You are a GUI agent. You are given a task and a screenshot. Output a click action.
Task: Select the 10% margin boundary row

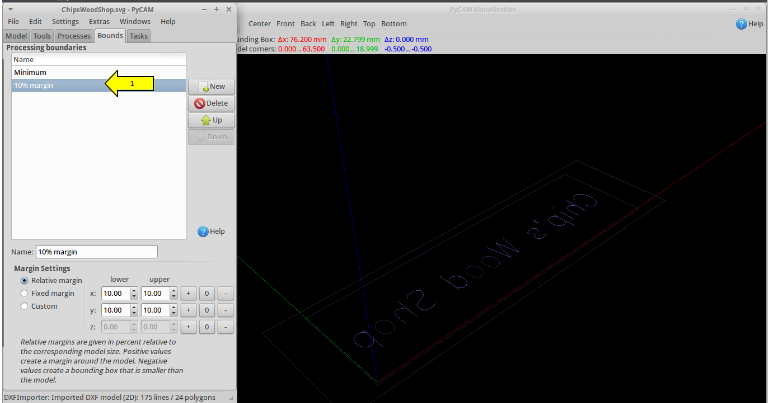point(99,85)
